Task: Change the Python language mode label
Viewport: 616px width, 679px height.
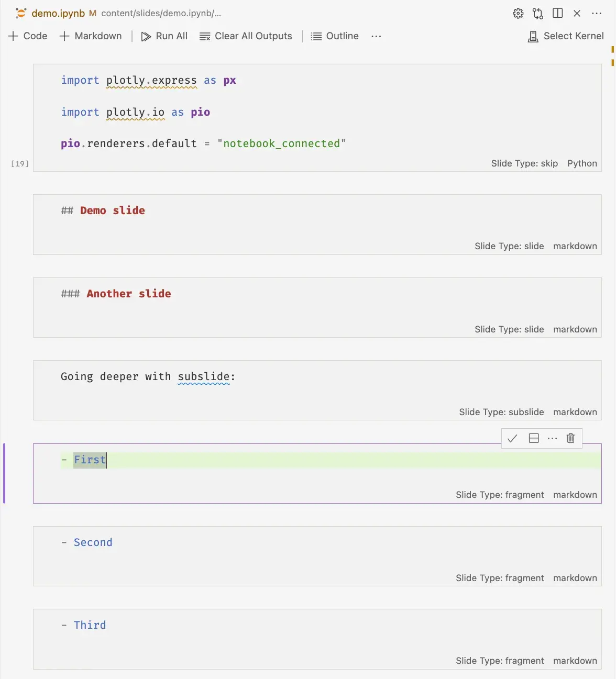Action: 582,163
